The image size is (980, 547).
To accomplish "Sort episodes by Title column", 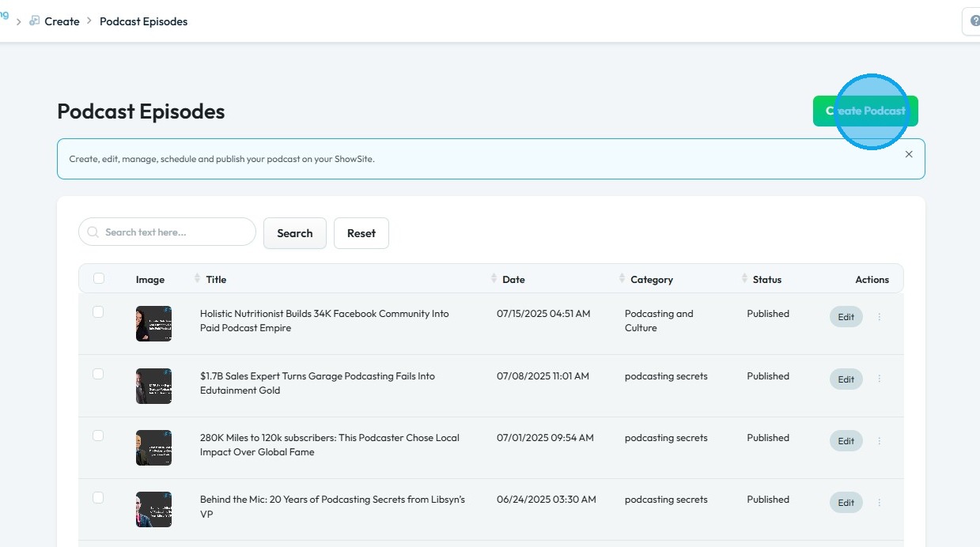I will [198, 279].
